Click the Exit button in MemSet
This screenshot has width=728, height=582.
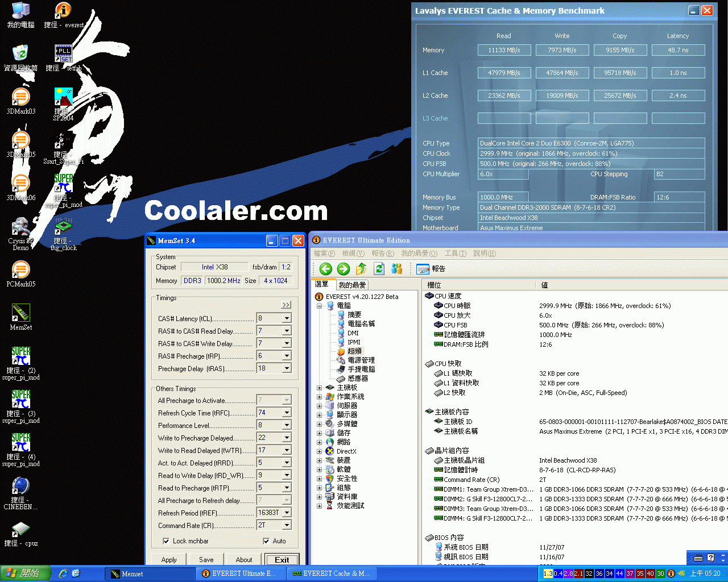pyautogui.click(x=282, y=560)
